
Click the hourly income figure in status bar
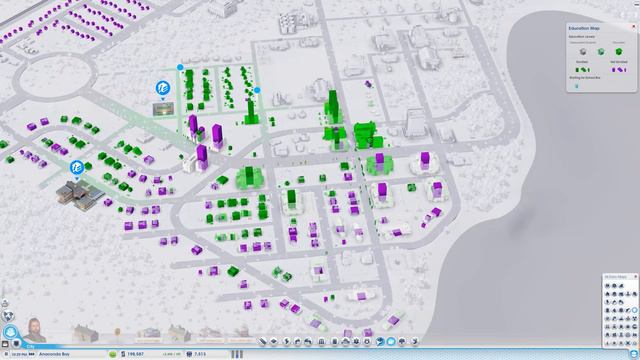(171, 354)
